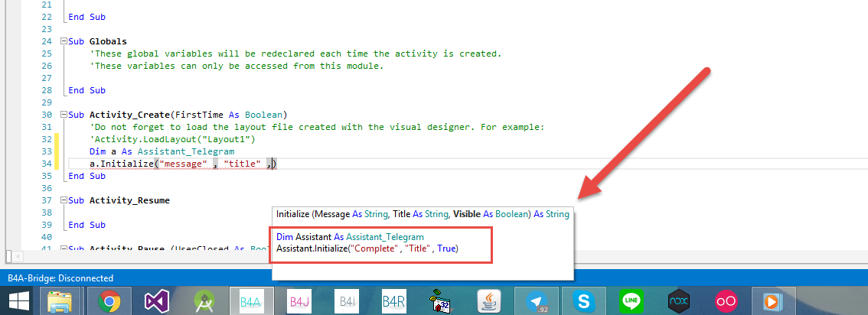Open B4J from the taskbar
Image resolution: width=868 pixels, height=315 pixels.
(299, 301)
